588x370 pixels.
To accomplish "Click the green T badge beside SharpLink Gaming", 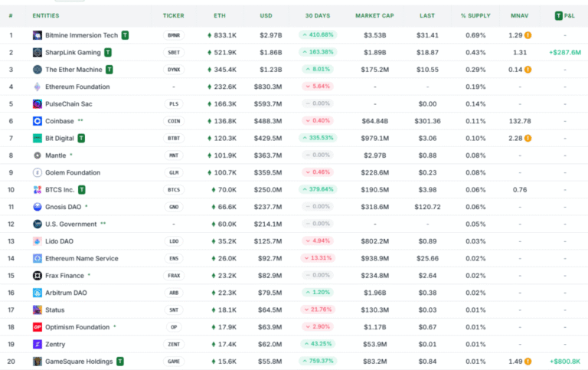I will click(108, 52).
